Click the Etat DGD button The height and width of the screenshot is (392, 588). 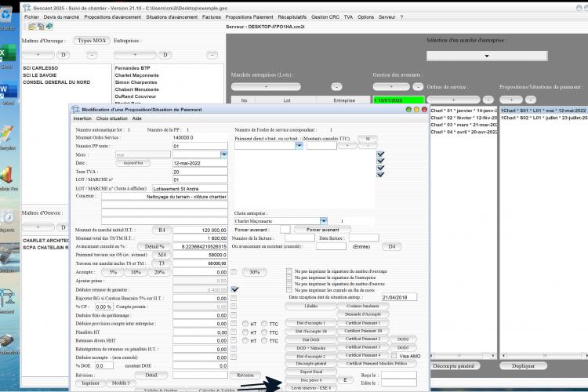tap(311, 339)
